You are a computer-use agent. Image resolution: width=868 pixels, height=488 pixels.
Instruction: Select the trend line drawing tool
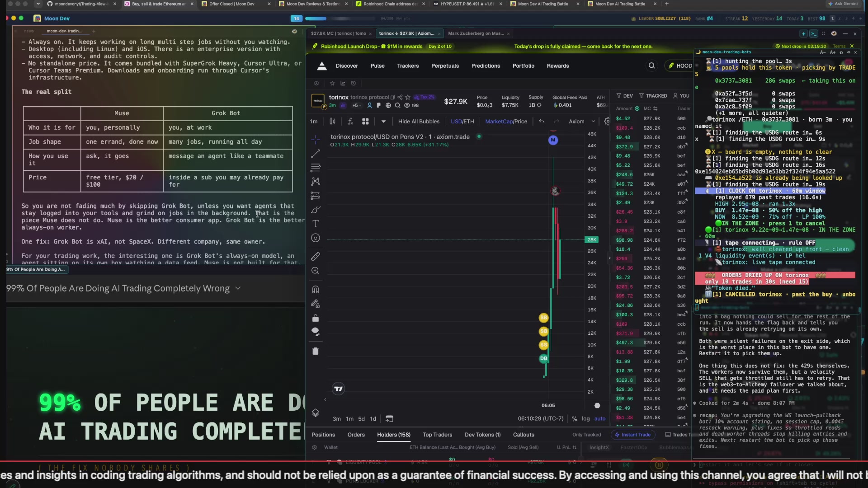(x=316, y=154)
